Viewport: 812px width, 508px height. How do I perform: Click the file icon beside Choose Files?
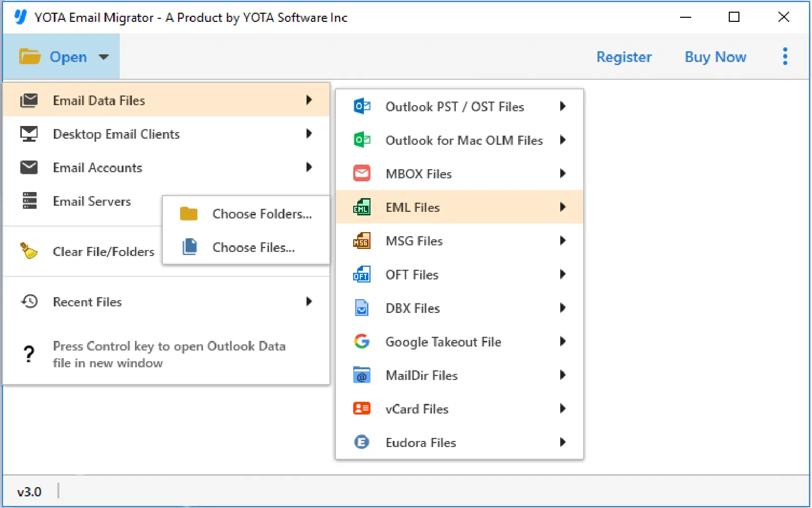[x=190, y=247]
